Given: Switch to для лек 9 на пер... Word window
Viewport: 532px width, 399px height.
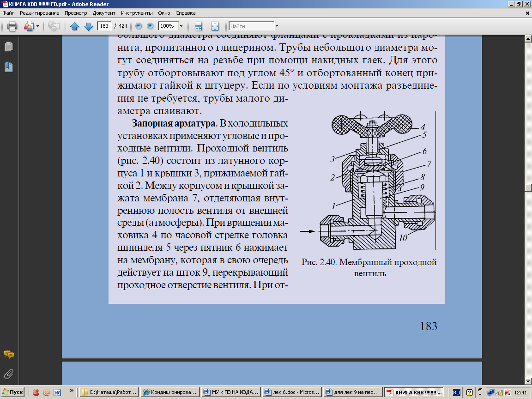Looking at the screenshot, I should coord(352,392).
